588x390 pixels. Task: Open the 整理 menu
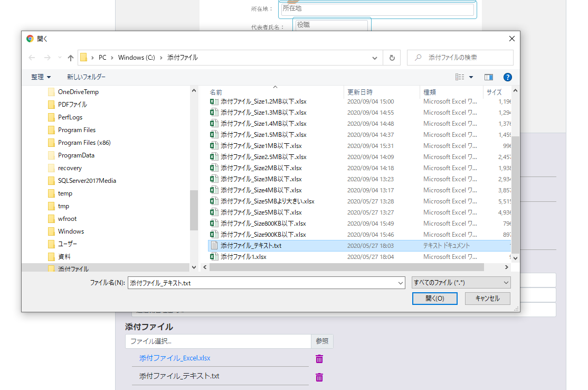[41, 77]
